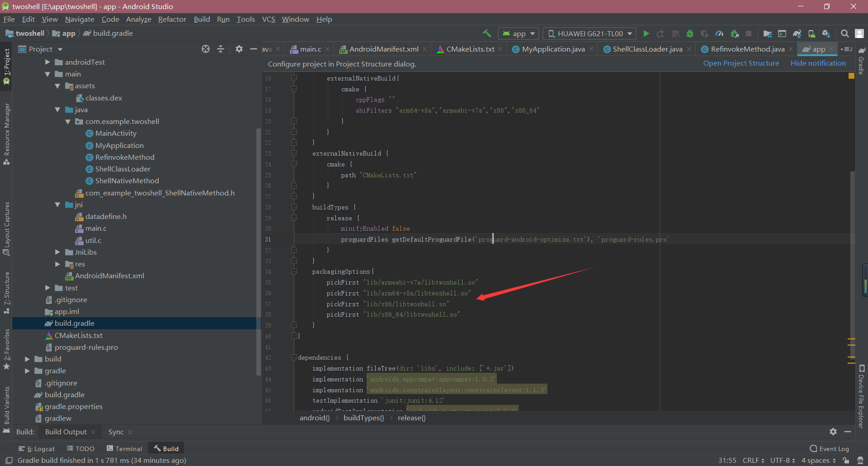The image size is (868, 466).
Task: Click the locate target icon in Project panel
Action: 206,49
